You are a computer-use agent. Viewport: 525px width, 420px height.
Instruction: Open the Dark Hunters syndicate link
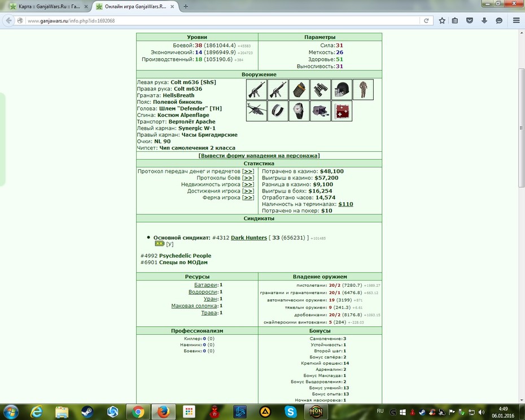coord(249,238)
